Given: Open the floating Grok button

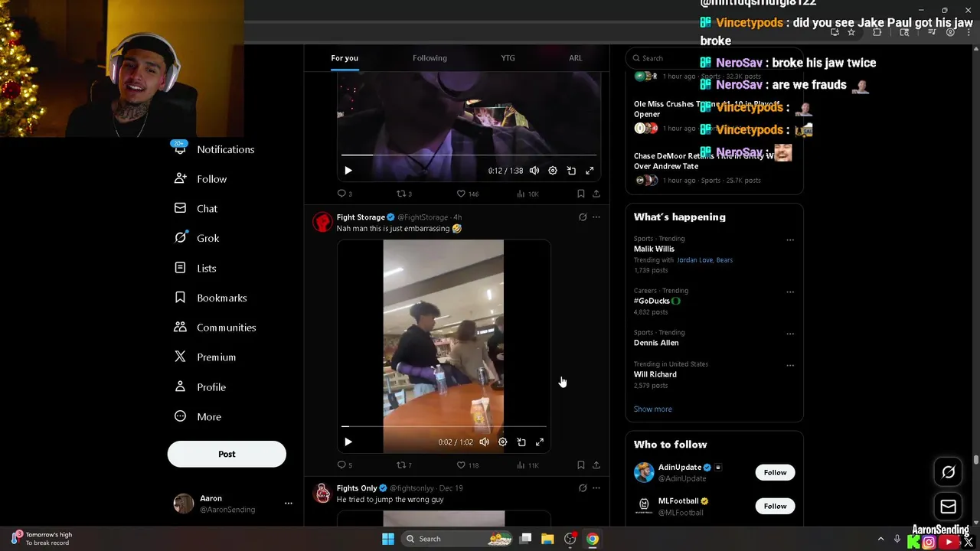Looking at the screenshot, I should (x=948, y=472).
